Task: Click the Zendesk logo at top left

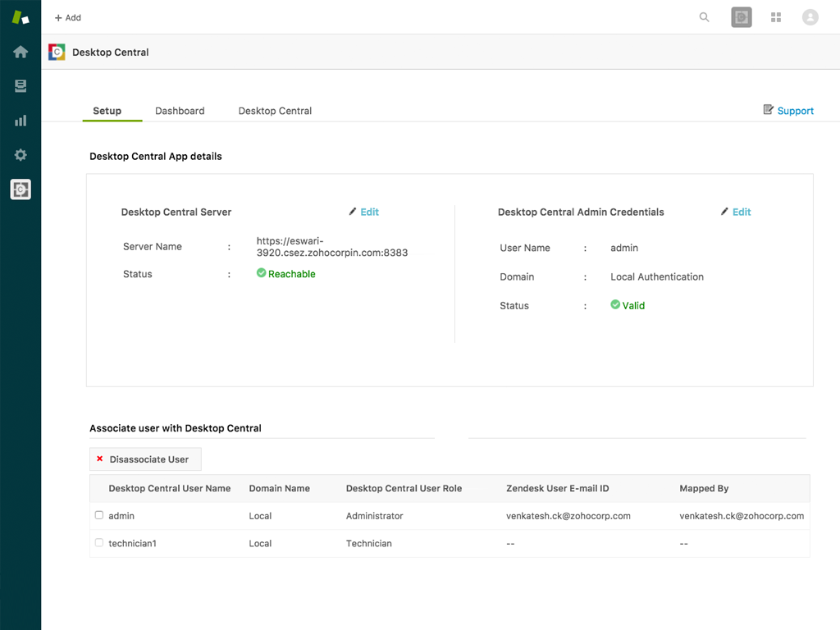Action: coord(20,16)
